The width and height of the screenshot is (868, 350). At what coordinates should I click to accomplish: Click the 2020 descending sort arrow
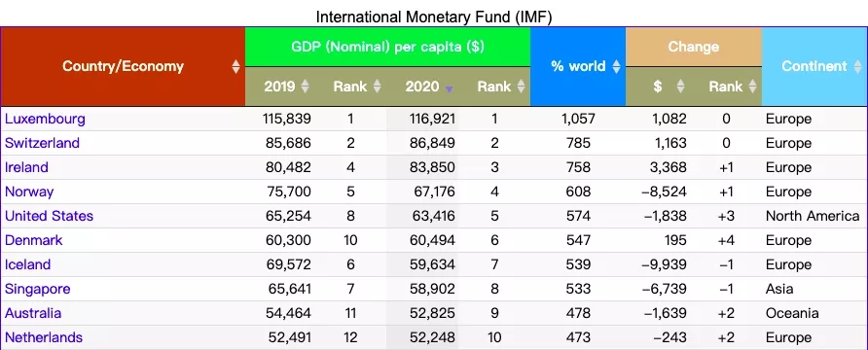coord(449,88)
